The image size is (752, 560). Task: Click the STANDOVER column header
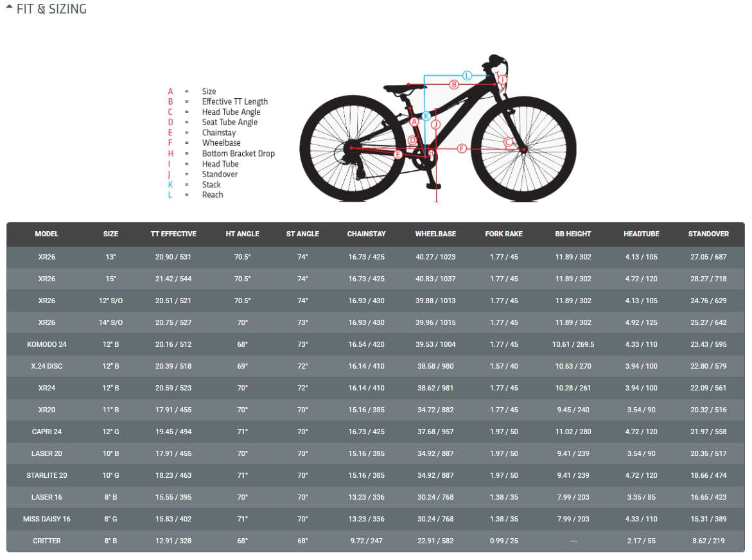coord(708,234)
